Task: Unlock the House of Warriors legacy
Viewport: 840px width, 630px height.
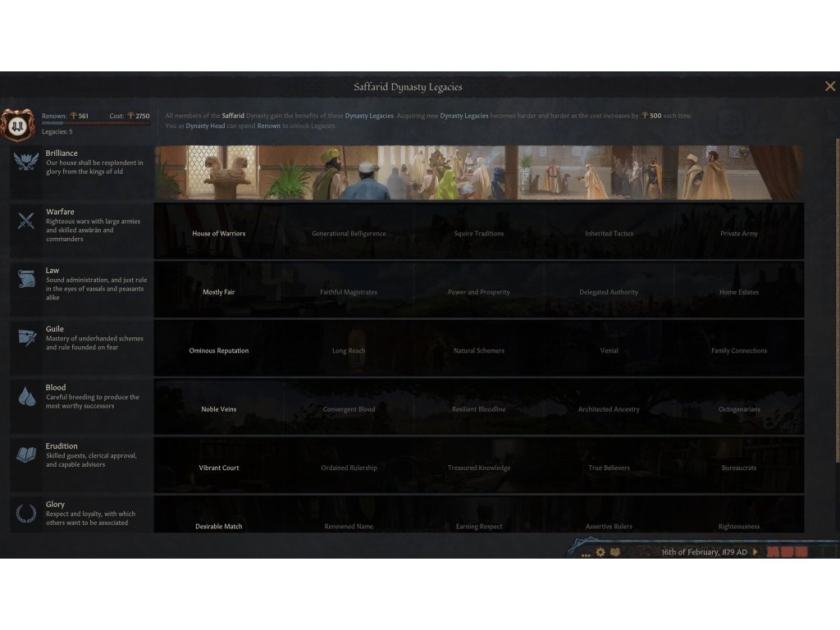Action: 218,234
